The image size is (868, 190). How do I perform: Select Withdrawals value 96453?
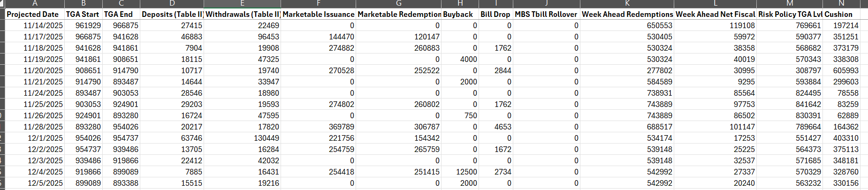(242, 37)
